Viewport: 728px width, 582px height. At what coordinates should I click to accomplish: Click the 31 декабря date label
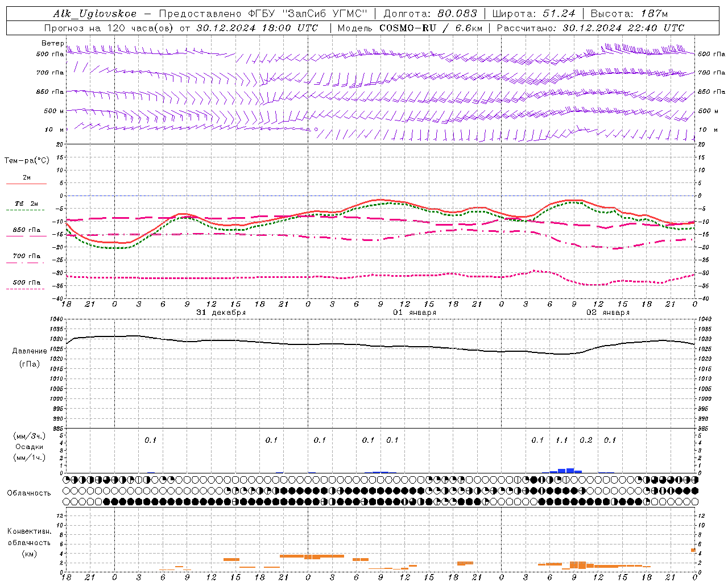coord(221,313)
